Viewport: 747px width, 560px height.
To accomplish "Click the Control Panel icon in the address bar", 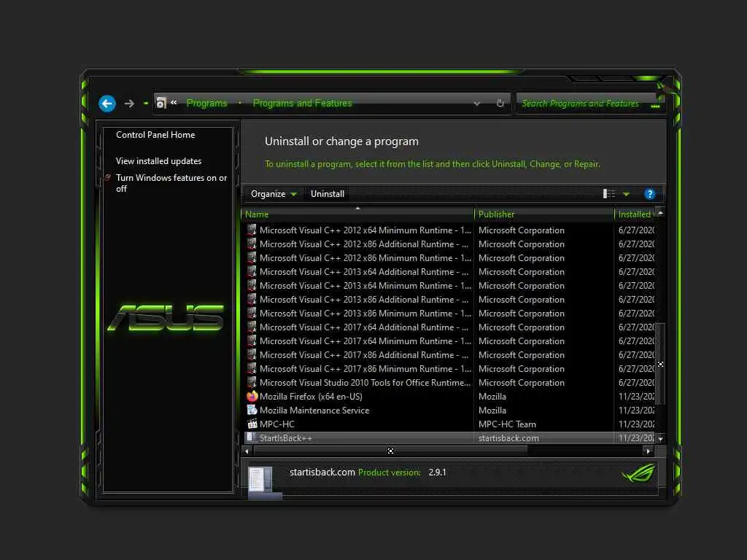I will (x=161, y=103).
